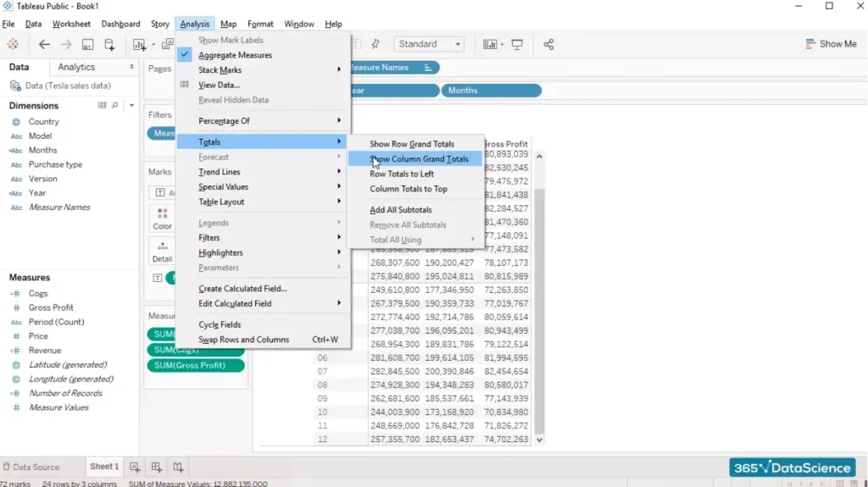Open the Standard fit dropdown
The image size is (868, 487).
[430, 44]
